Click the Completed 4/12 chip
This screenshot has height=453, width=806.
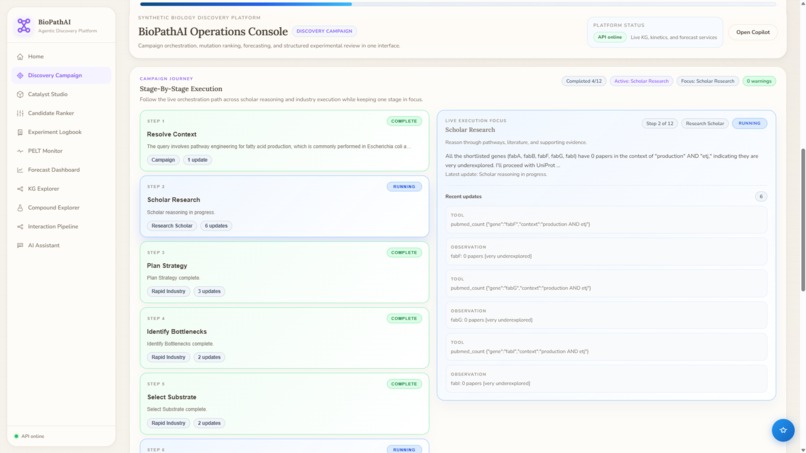[x=583, y=81]
